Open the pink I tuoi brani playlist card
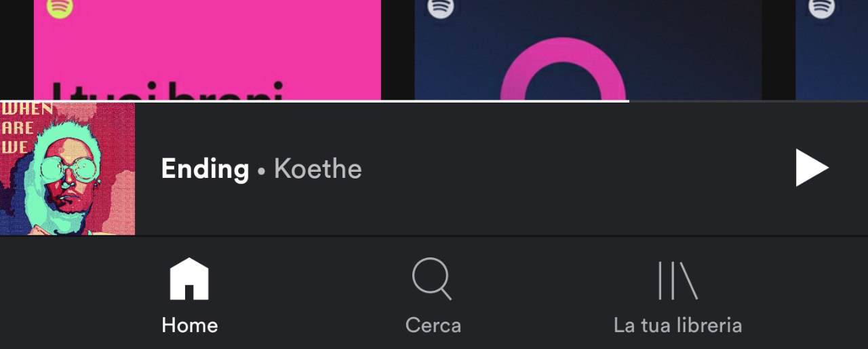 (208, 50)
